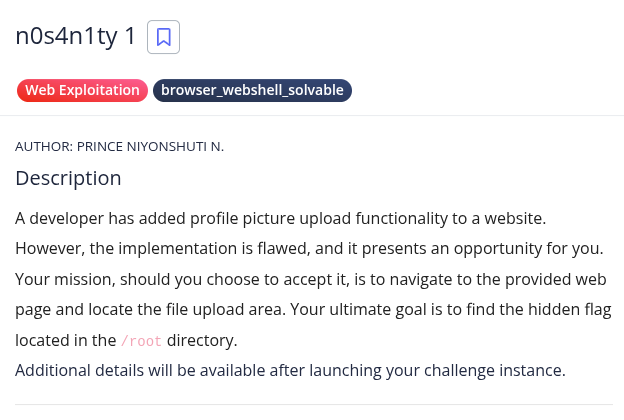The width and height of the screenshot is (624, 420).
Task: Click the AUTHOR: label text
Action: (x=43, y=146)
